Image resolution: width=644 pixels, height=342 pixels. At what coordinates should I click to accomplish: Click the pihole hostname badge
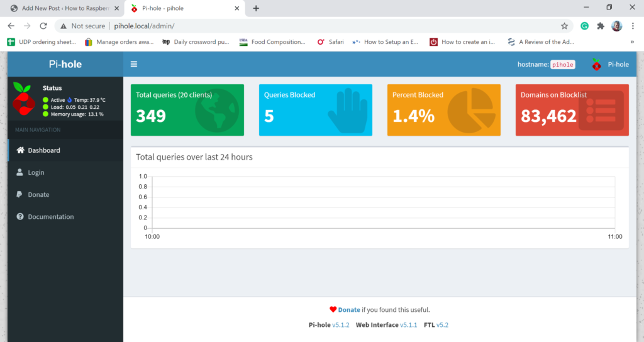coord(563,65)
